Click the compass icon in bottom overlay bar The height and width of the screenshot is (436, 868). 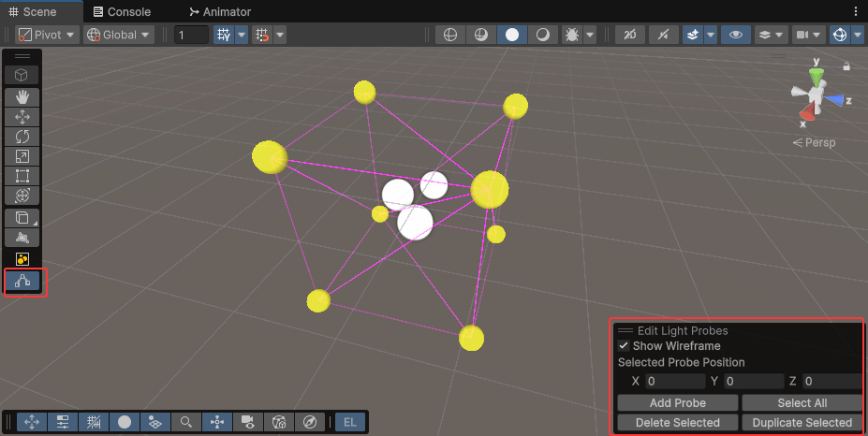click(x=309, y=422)
